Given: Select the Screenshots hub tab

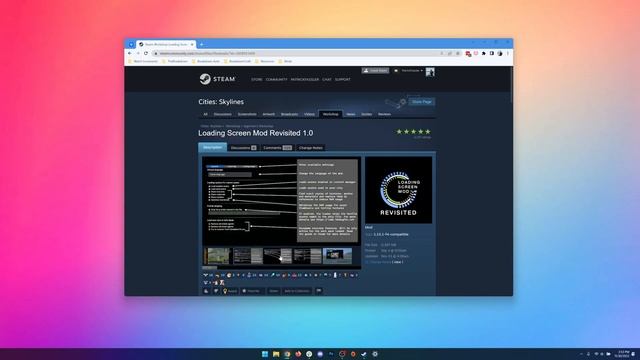Looking at the screenshot, I should tap(247, 114).
